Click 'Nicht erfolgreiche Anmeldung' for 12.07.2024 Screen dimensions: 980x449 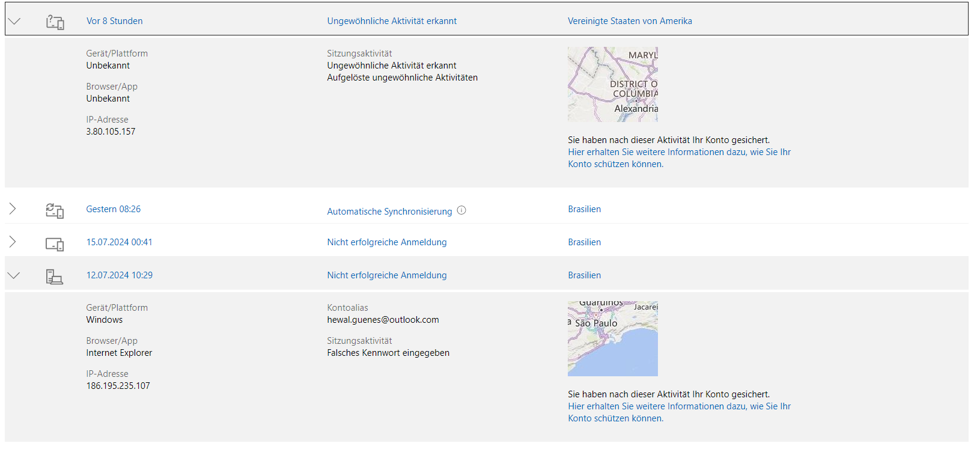(x=387, y=275)
